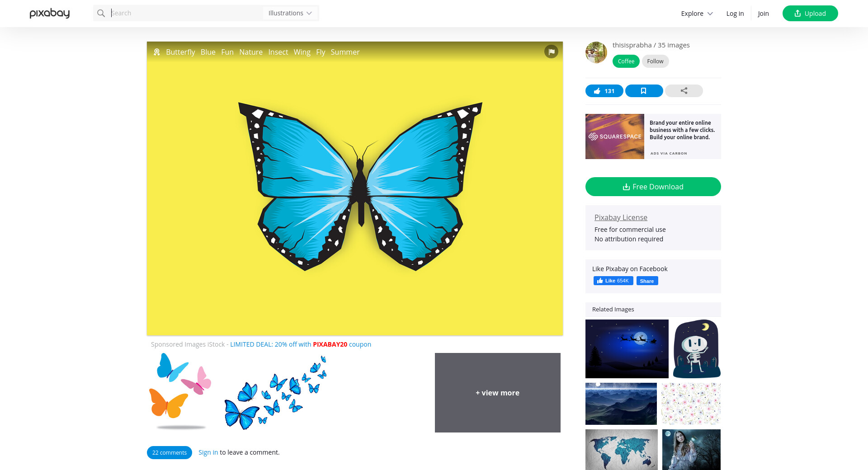Click the Free Download button

[x=653, y=187]
